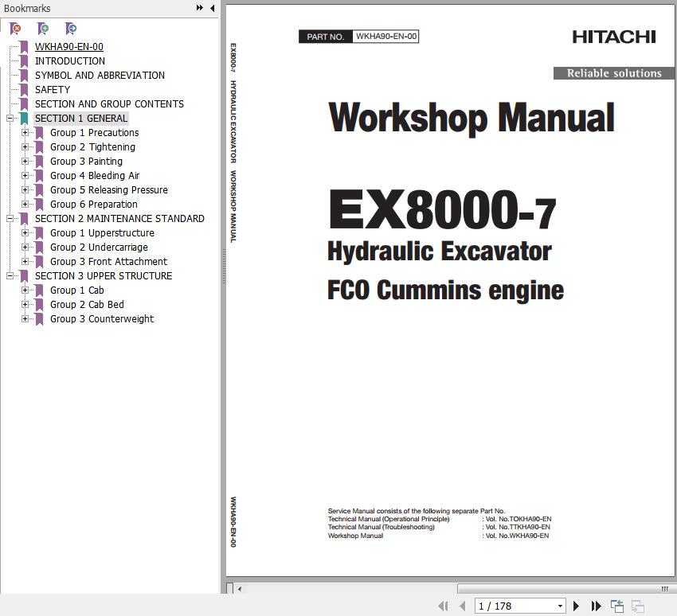Click the bookmark icon beside SAFETY
677x616 pixels.
click(x=24, y=90)
